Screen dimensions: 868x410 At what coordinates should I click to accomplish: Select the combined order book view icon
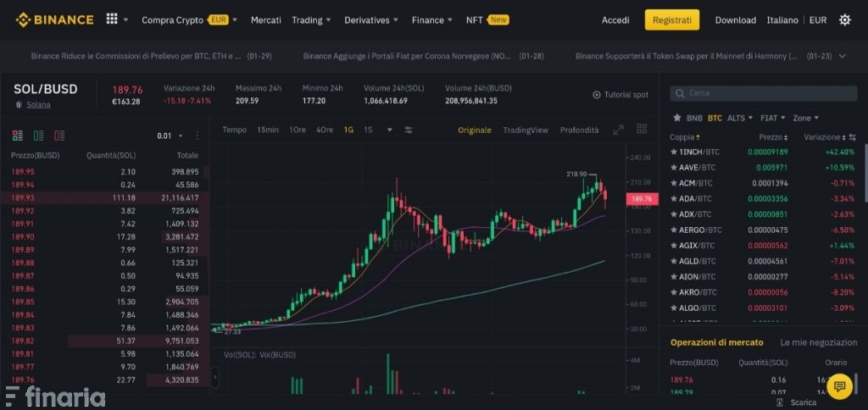[x=18, y=136]
